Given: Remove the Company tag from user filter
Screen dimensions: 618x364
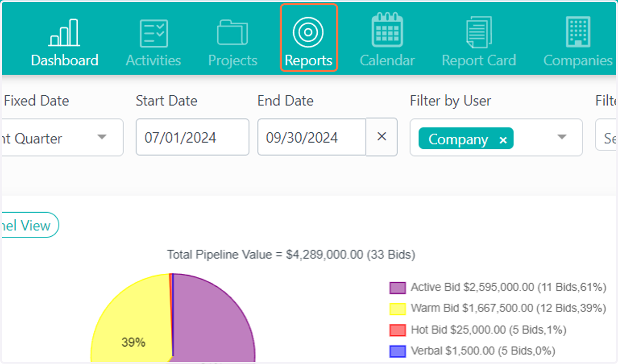Looking at the screenshot, I should pos(503,140).
